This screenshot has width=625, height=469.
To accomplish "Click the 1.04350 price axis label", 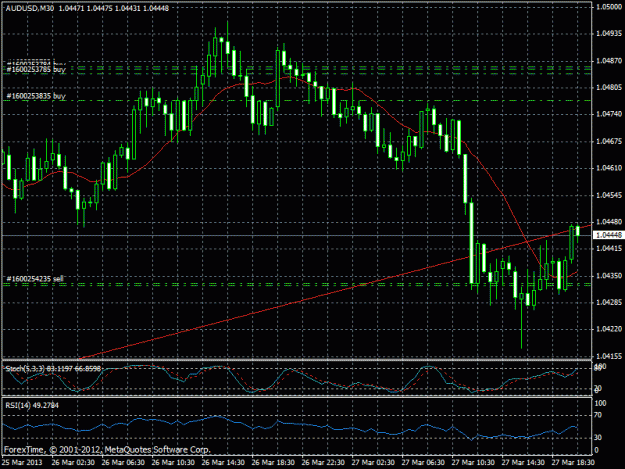I will [x=609, y=276].
